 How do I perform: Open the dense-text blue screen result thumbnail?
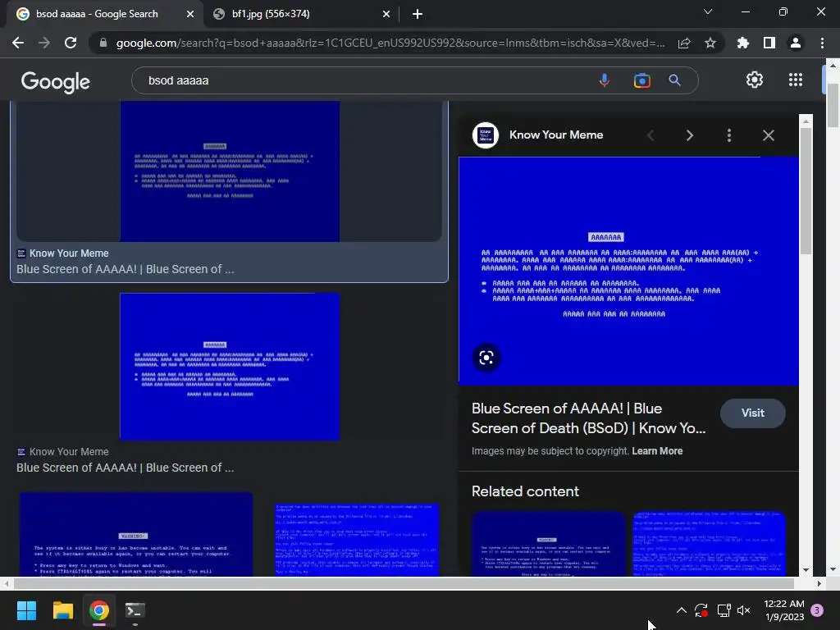click(357, 540)
